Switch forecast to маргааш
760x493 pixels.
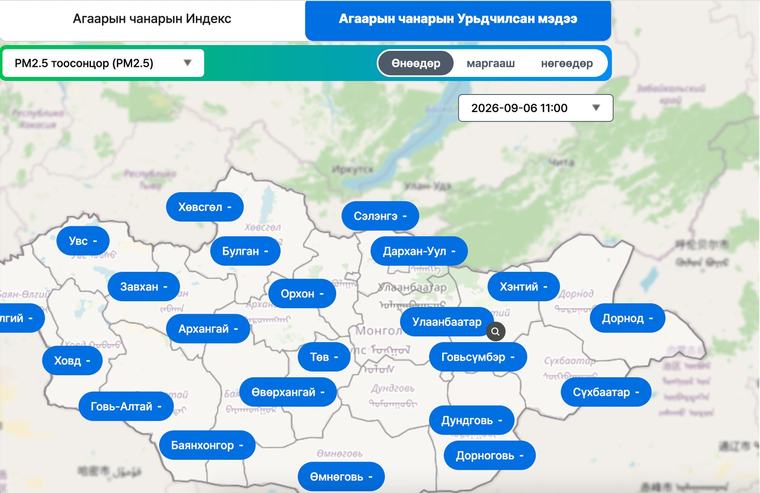click(491, 64)
